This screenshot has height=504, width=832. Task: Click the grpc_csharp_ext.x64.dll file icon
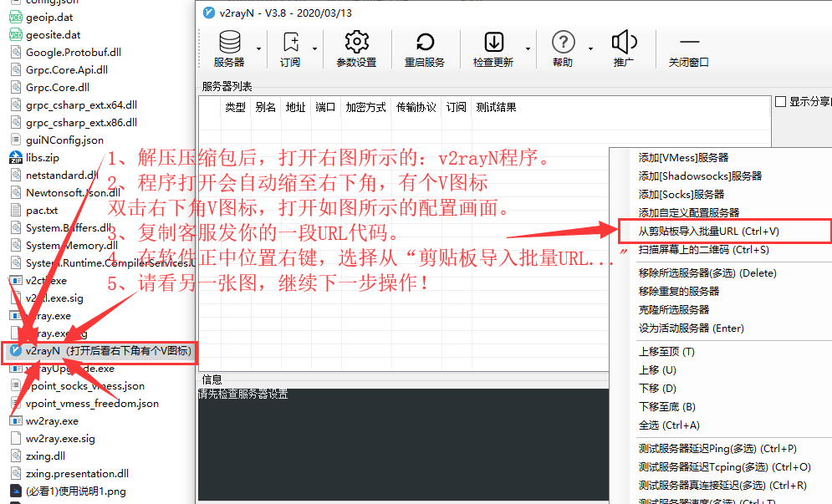[x=15, y=105]
